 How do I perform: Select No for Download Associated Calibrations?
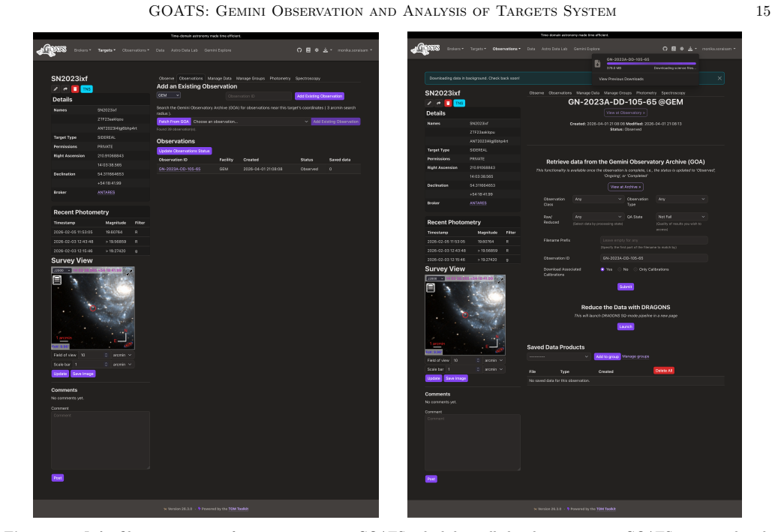[x=619, y=269]
